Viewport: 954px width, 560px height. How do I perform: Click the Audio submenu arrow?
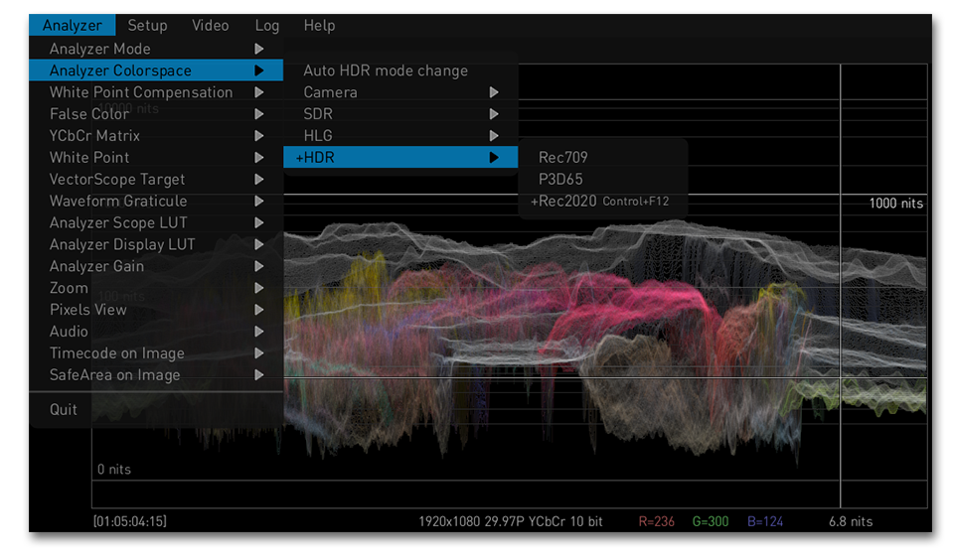259,332
